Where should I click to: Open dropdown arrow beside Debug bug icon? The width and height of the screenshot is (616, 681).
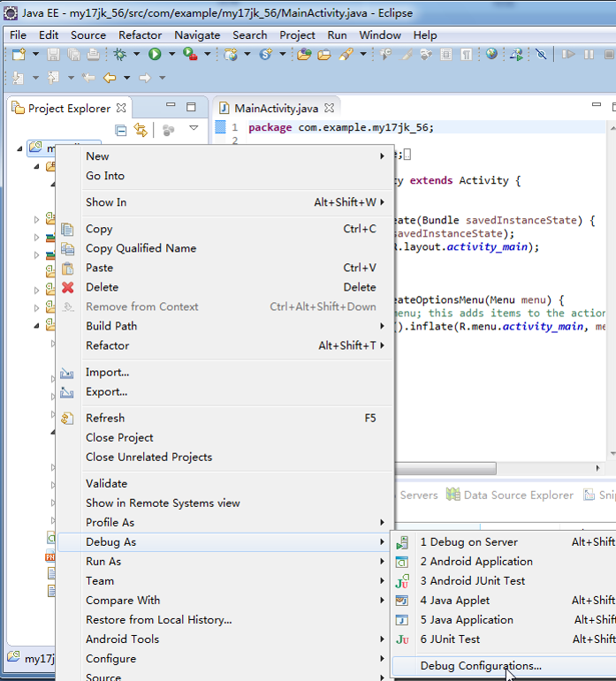point(136,54)
